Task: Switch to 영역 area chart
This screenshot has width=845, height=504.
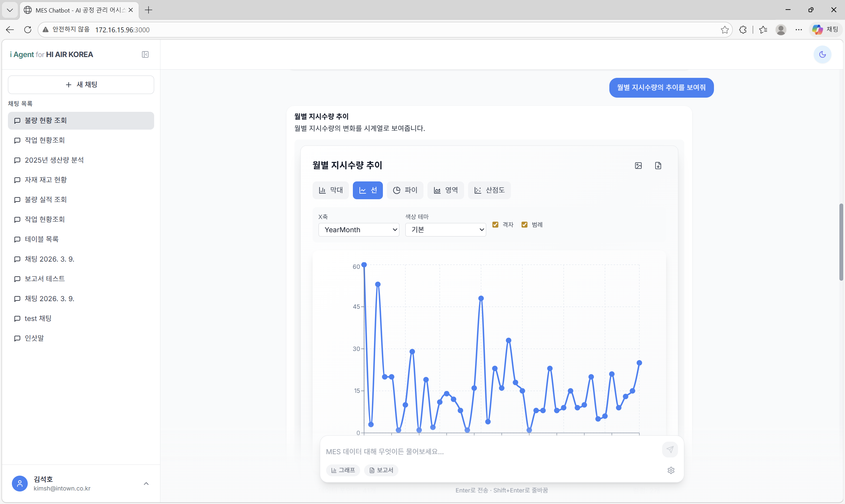Action: 445,190
